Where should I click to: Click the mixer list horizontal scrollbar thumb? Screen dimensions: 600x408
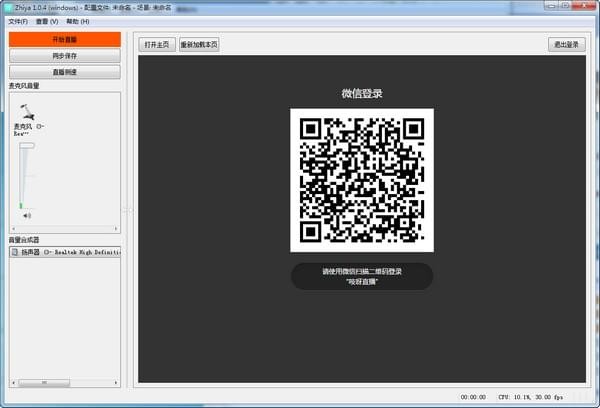[44, 382]
